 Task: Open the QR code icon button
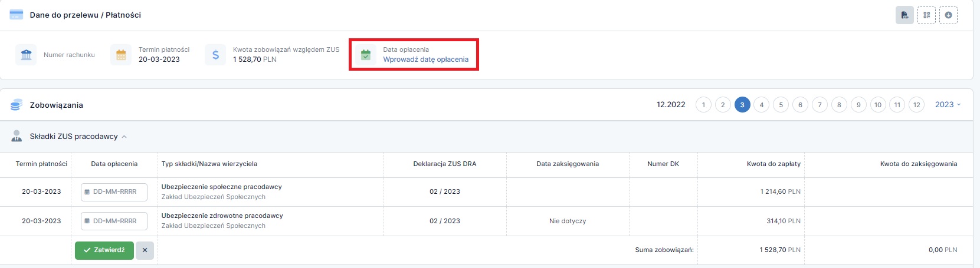pyautogui.click(x=926, y=15)
